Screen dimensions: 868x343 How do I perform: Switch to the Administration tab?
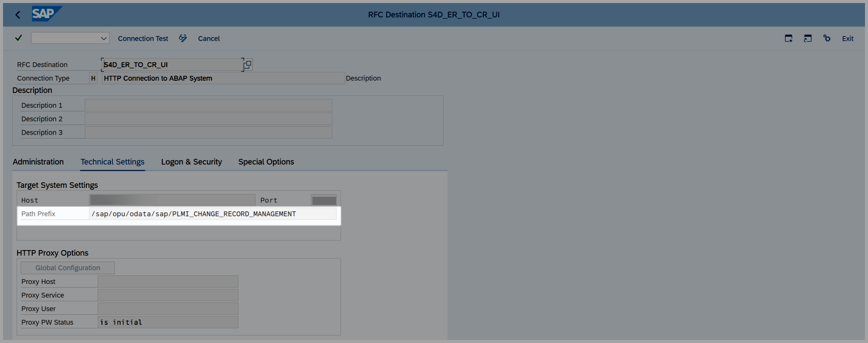(x=38, y=162)
